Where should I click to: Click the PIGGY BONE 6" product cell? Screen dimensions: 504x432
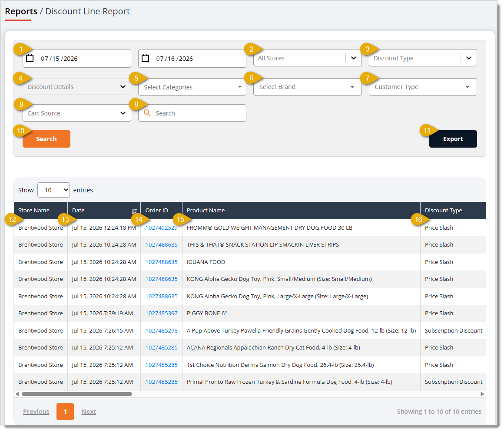coord(301,313)
